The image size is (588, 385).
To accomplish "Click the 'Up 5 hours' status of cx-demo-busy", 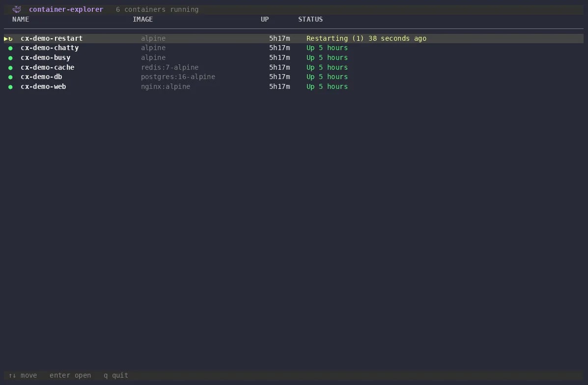I will 327,57.
